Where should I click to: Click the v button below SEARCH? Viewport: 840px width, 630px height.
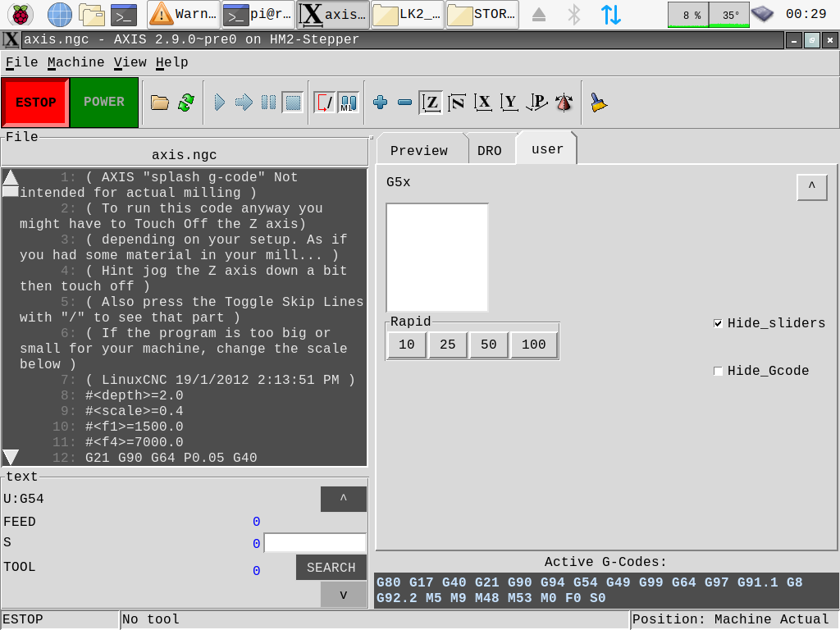click(344, 595)
